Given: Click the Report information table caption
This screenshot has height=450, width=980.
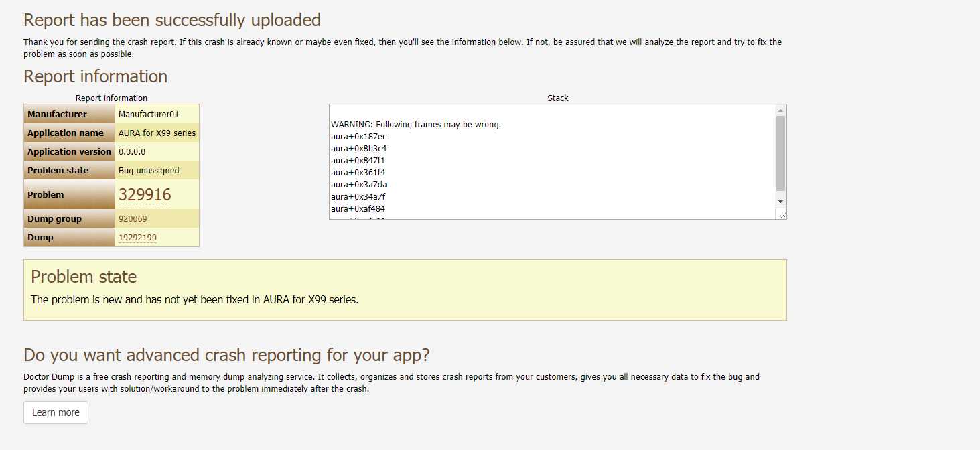Looking at the screenshot, I should click(x=111, y=98).
